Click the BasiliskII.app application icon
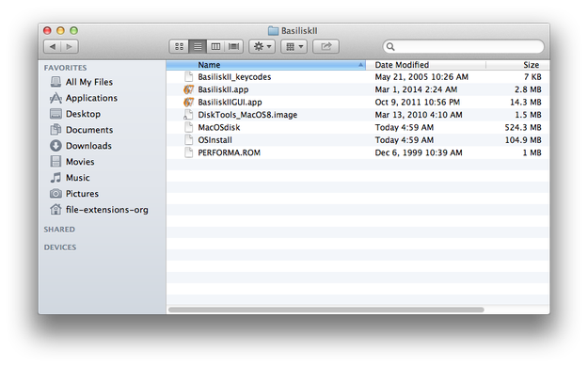Image resolution: width=588 pixels, height=367 pixels. (x=188, y=89)
